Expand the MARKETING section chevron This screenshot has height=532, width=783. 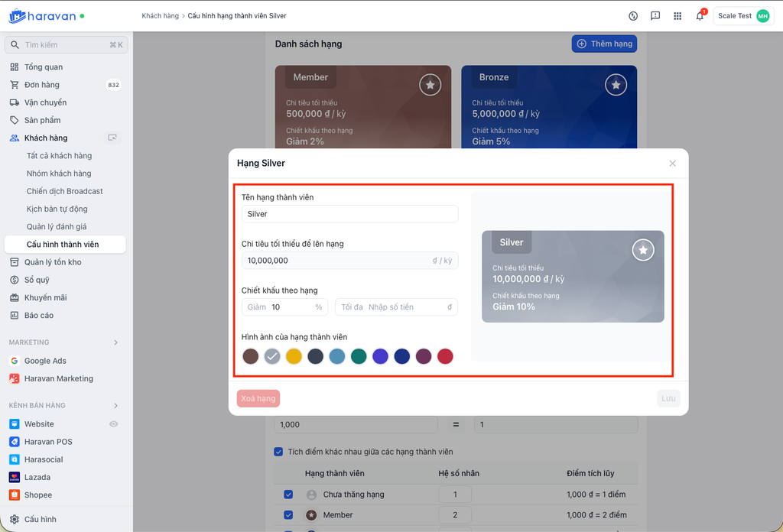click(x=116, y=342)
